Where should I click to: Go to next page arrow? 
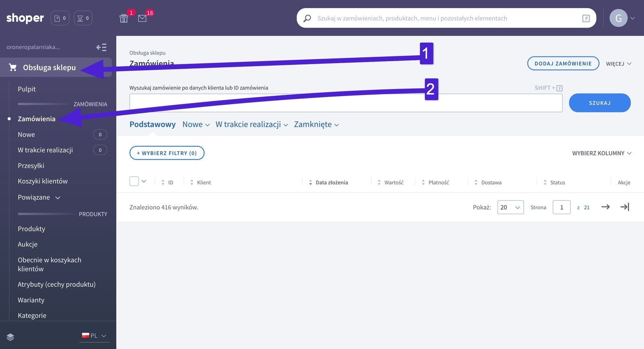tap(605, 207)
